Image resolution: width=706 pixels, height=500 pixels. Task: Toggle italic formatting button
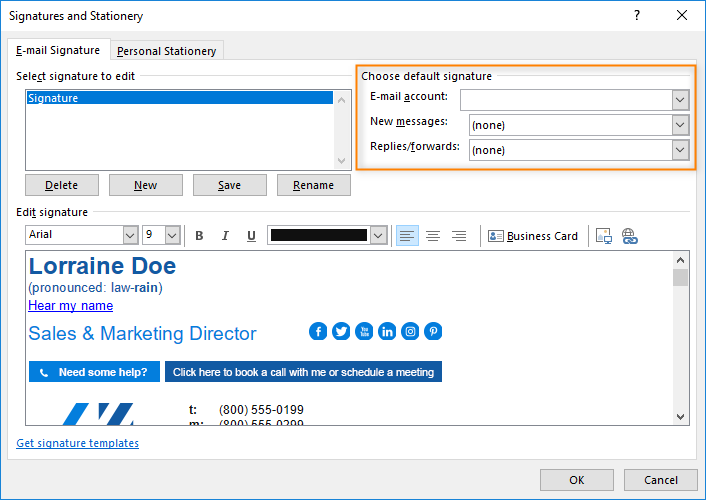click(225, 236)
